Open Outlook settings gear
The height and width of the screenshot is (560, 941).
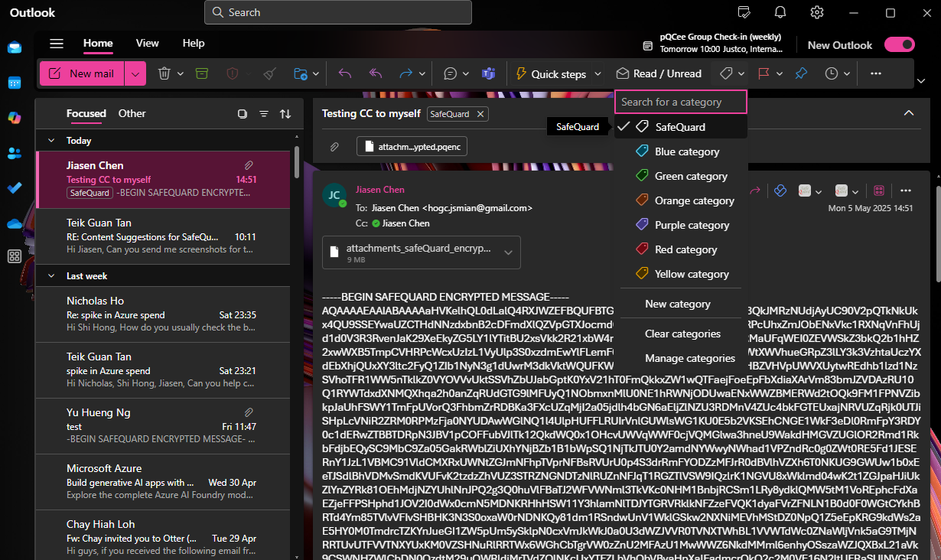[x=817, y=12]
